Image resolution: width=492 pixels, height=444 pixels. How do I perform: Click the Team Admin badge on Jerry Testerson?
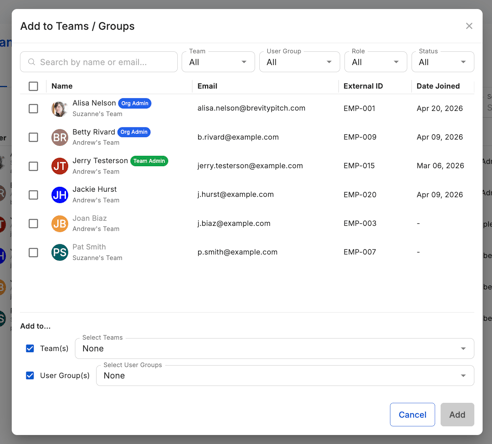coord(149,161)
